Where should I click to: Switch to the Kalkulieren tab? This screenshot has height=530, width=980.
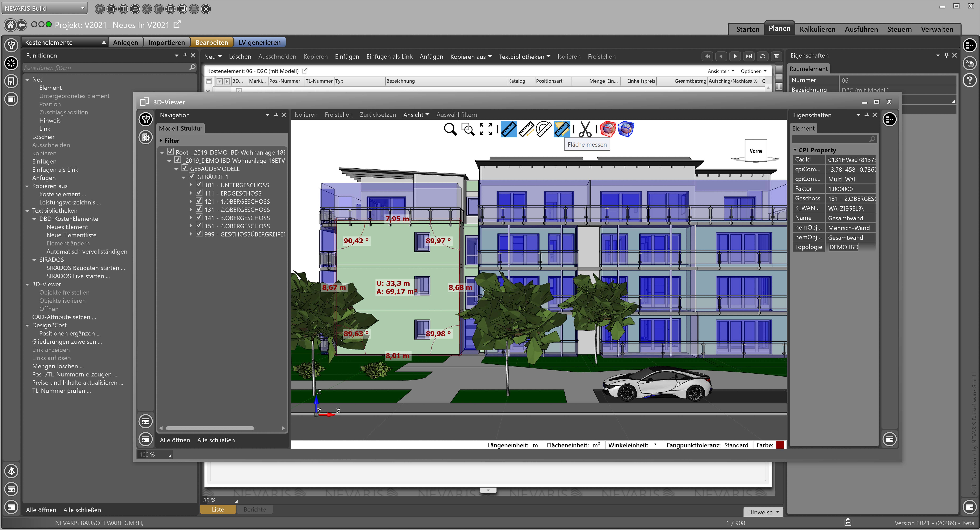817,29
